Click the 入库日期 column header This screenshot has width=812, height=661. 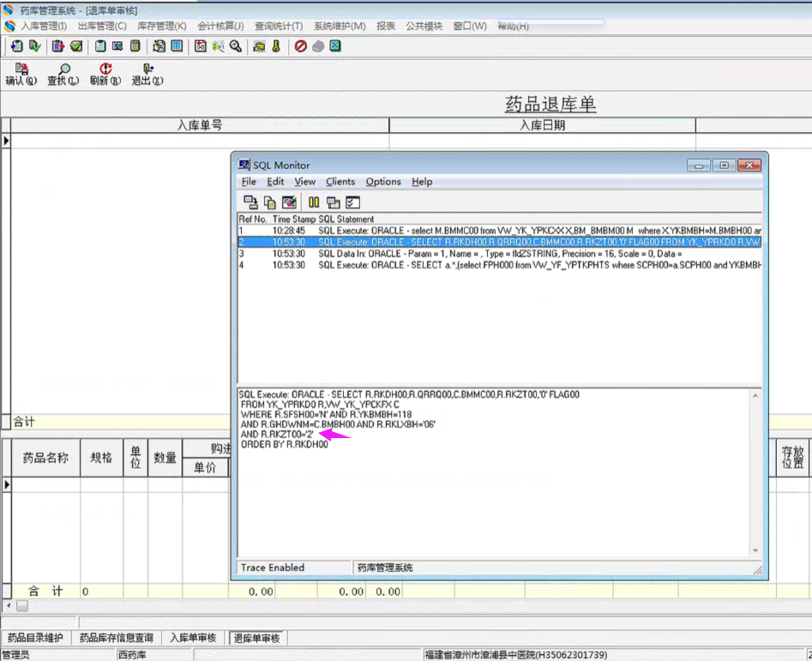pos(542,125)
